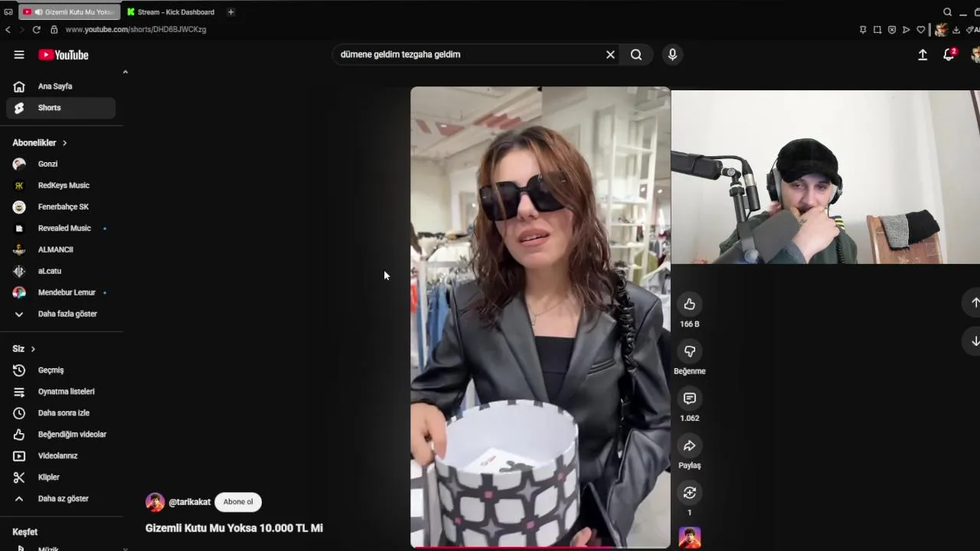Expand the Abonelikler section chevron

click(x=64, y=143)
